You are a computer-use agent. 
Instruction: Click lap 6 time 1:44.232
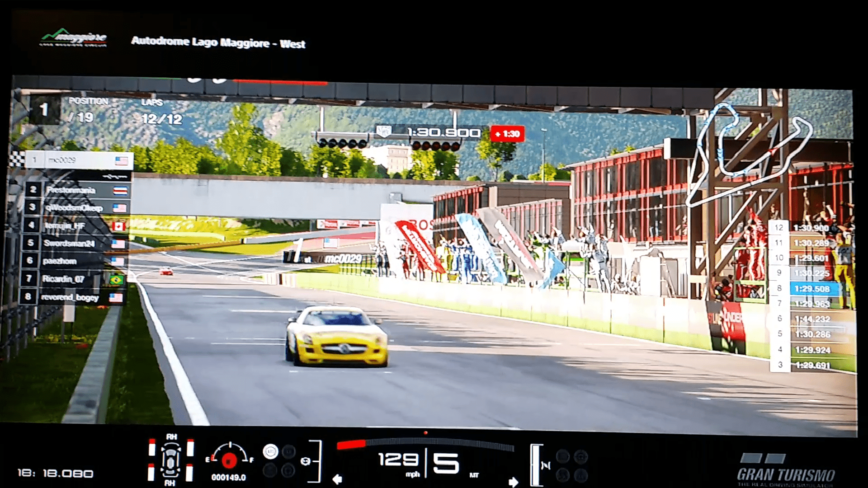pyautogui.click(x=812, y=319)
